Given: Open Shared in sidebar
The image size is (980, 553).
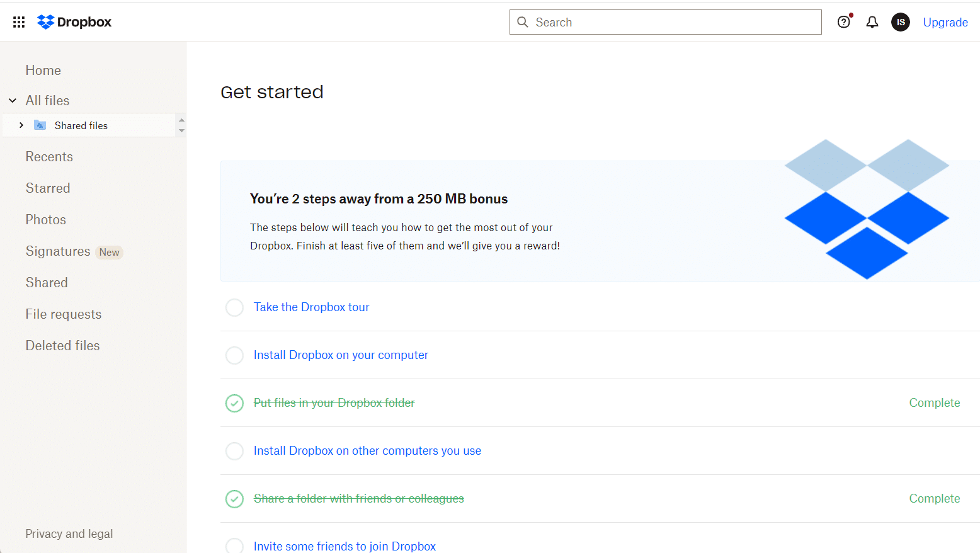Looking at the screenshot, I should (x=47, y=283).
